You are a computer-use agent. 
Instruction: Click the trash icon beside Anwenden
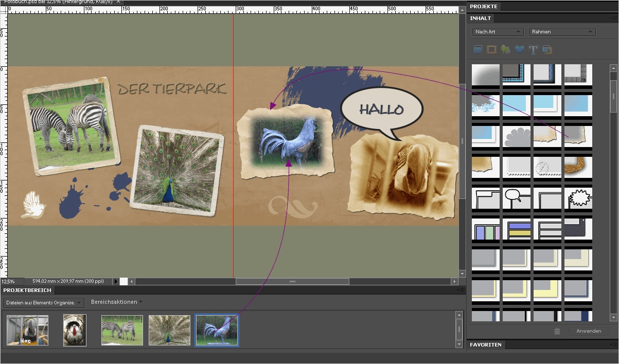pos(557,331)
